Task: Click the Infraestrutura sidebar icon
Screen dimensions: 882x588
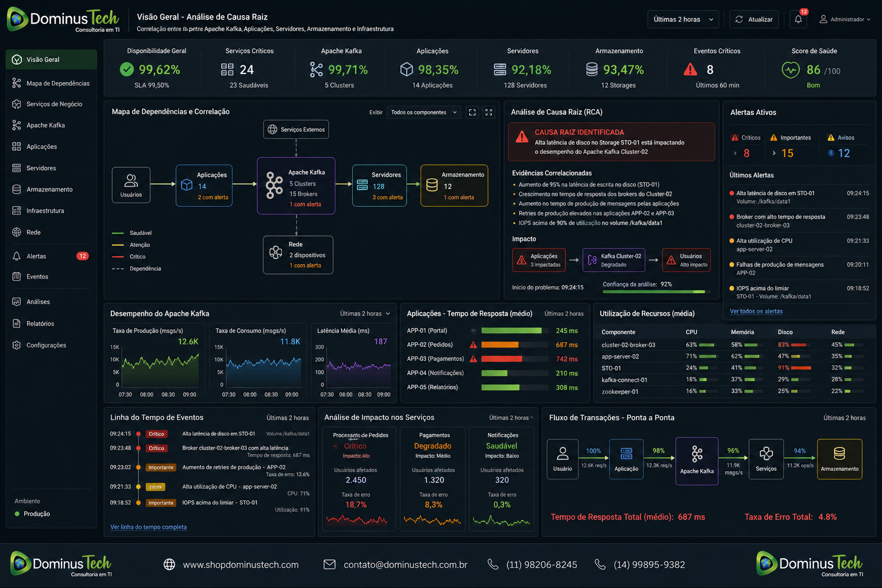Action: click(x=17, y=211)
